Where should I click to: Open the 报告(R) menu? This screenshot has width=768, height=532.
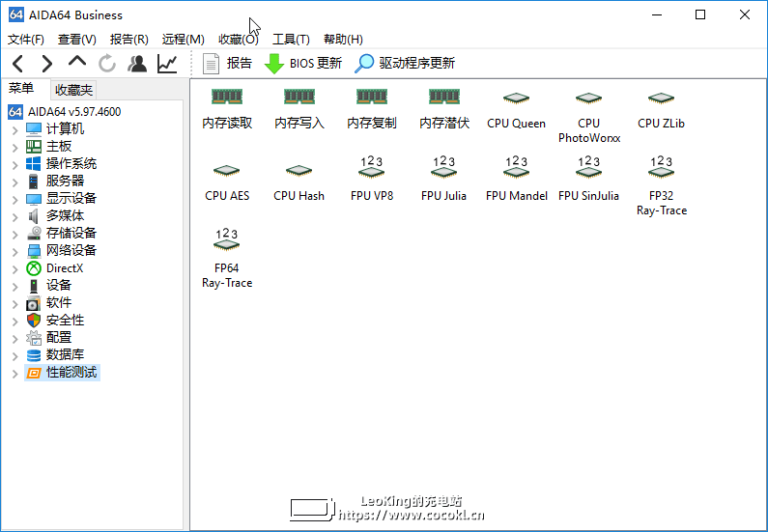(129, 40)
